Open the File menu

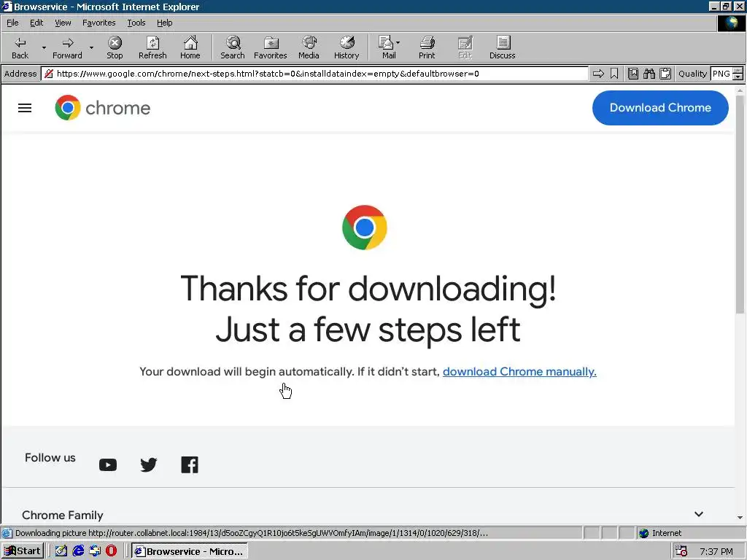pos(12,23)
